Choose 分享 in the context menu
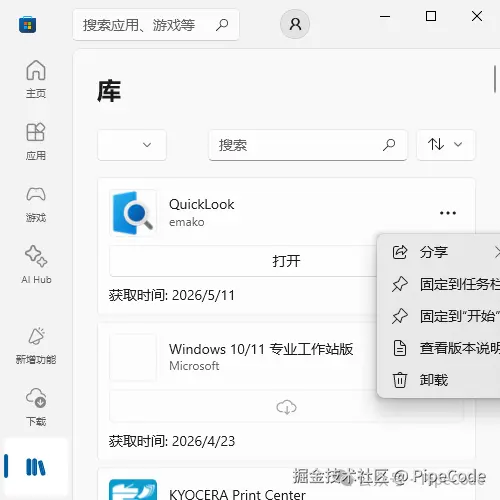Image resolution: width=500 pixels, height=500 pixels. pyautogui.click(x=440, y=252)
